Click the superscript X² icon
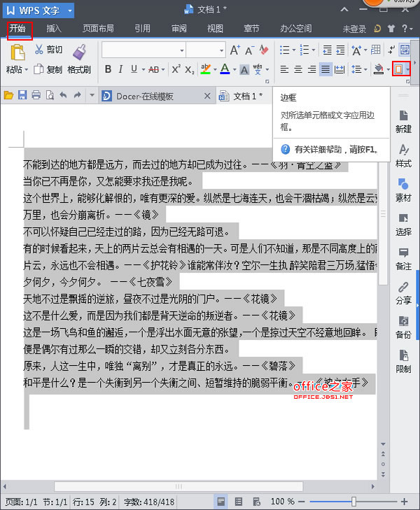420x510 pixels. coord(176,69)
